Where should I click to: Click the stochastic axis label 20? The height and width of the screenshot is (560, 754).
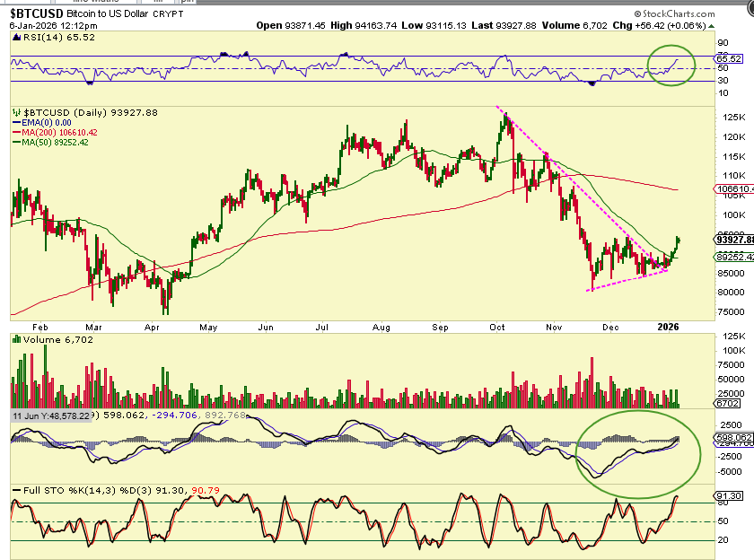[723, 540]
